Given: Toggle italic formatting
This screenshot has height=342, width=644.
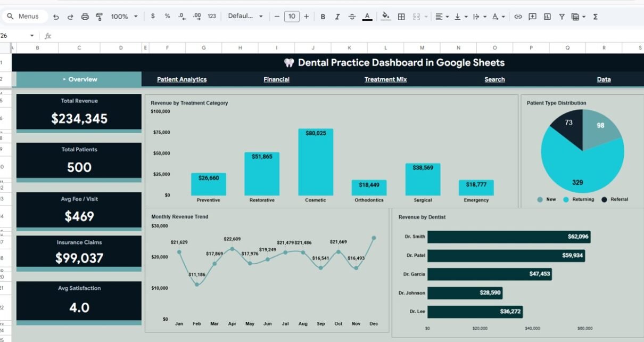Looking at the screenshot, I should 337,17.
